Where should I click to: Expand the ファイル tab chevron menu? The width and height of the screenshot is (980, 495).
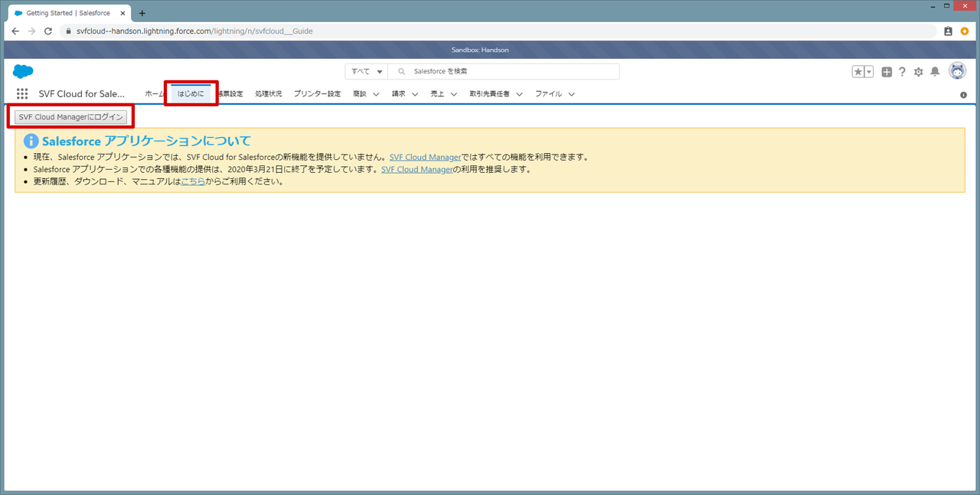click(x=571, y=94)
